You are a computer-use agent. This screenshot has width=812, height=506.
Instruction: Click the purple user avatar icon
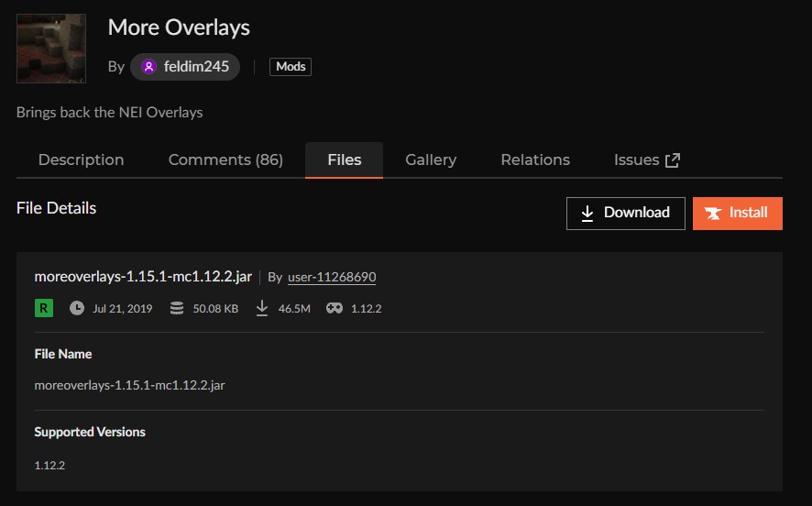pyautogui.click(x=148, y=67)
